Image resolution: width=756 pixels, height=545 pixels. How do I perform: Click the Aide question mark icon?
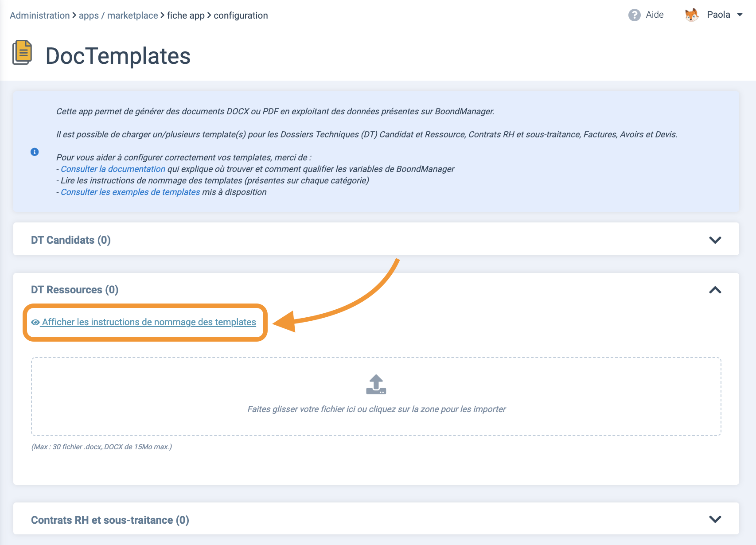(634, 15)
